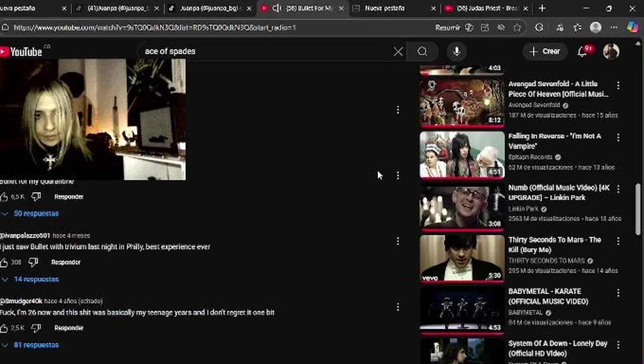
Task: Open options for Lonely Day video
Action: click(x=618, y=345)
